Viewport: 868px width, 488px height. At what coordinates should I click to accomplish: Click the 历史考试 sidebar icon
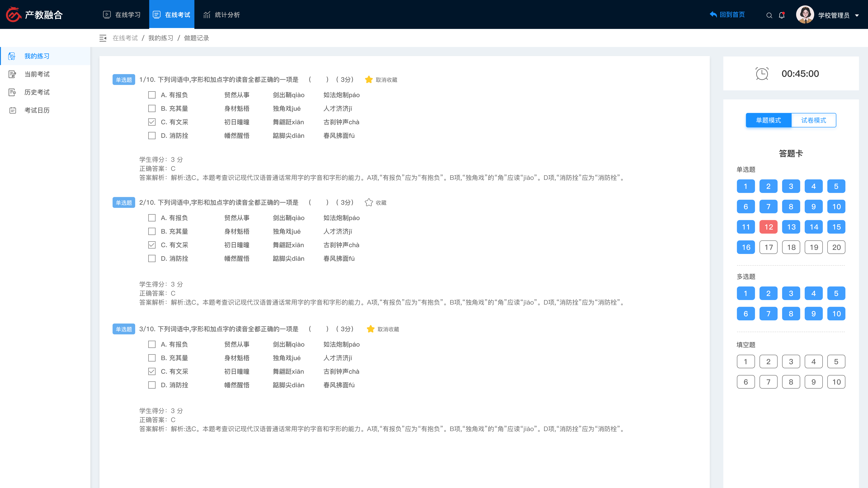12,92
